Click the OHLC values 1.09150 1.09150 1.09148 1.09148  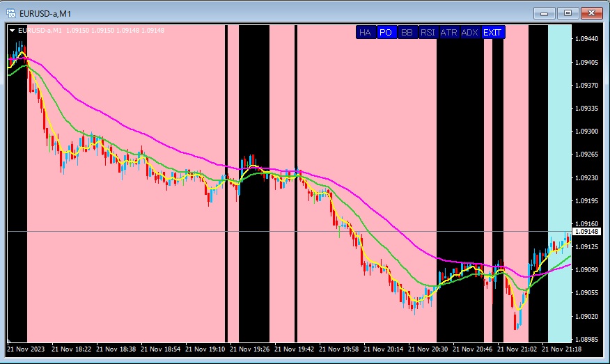(115, 31)
